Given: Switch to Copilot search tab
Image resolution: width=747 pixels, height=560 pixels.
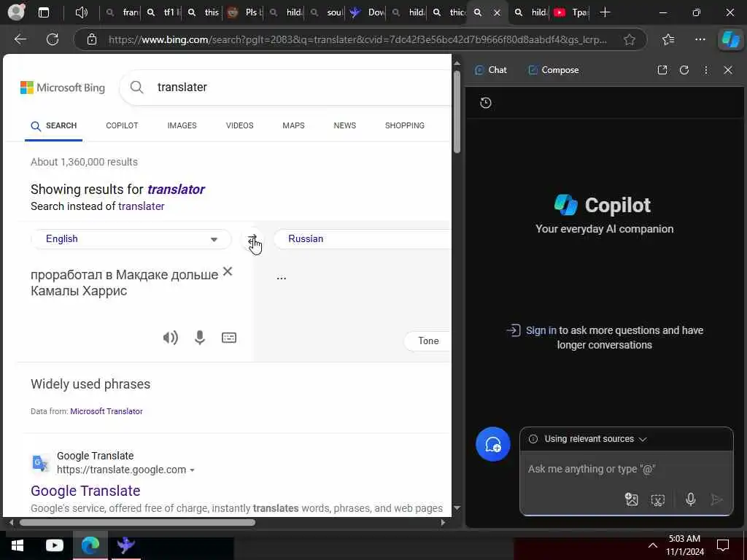Looking at the screenshot, I should 122,125.
